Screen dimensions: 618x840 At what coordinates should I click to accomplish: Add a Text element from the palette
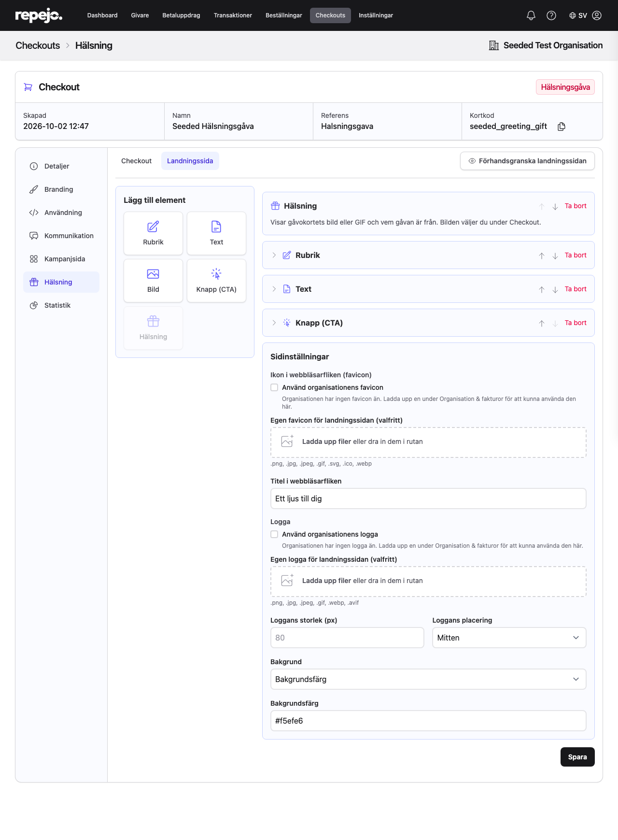pyautogui.click(x=216, y=233)
